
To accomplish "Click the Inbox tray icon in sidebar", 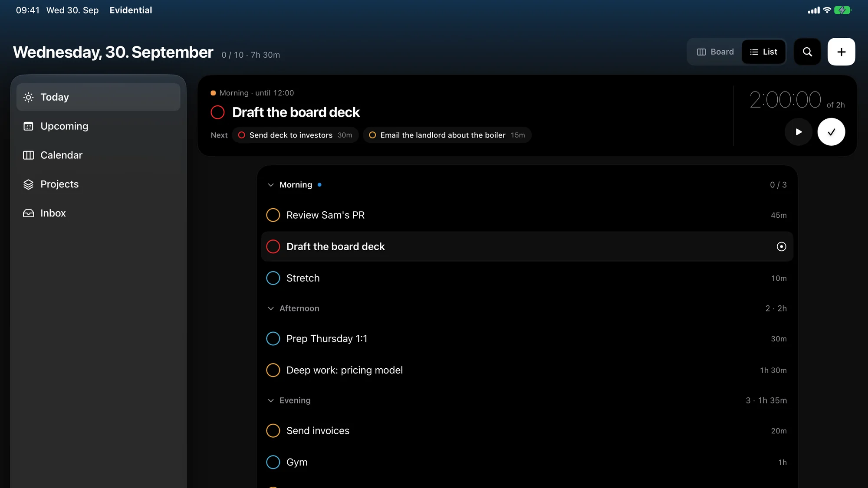I will point(28,213).
